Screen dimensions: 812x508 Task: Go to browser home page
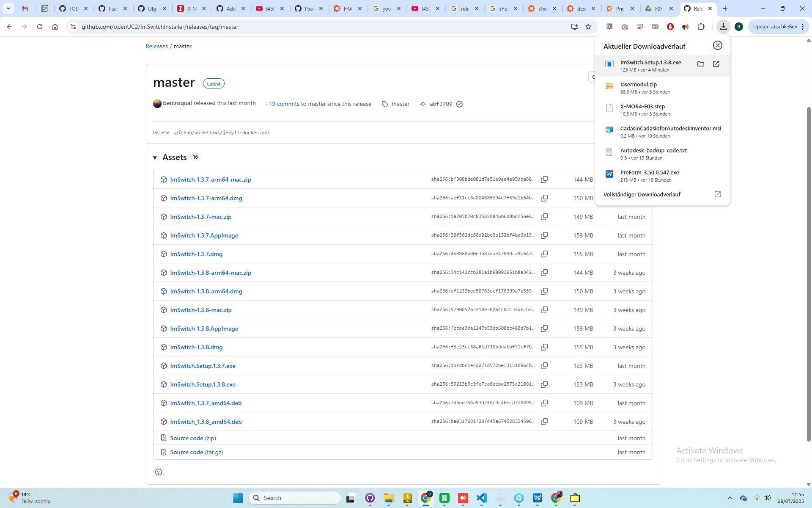[55, 27]
